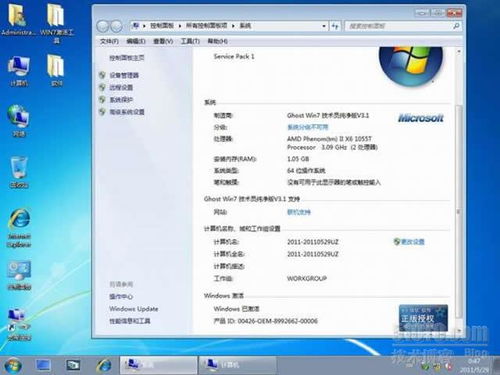Launch Internet Explorer from taskbar
Screen dimensions: 500x375
tap(104, 365)
